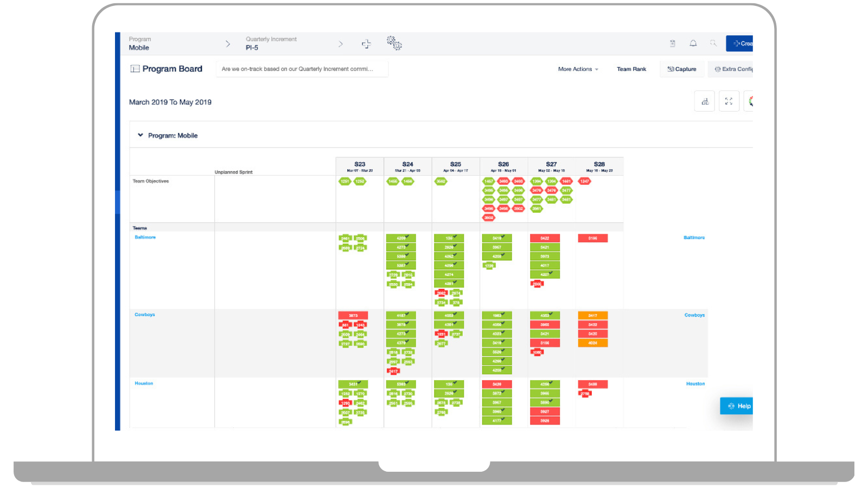The height and width of the screenshot is (488, 868).
Task: Click the cross-shaped icon beside PI-5
Action: pos(366,44)
